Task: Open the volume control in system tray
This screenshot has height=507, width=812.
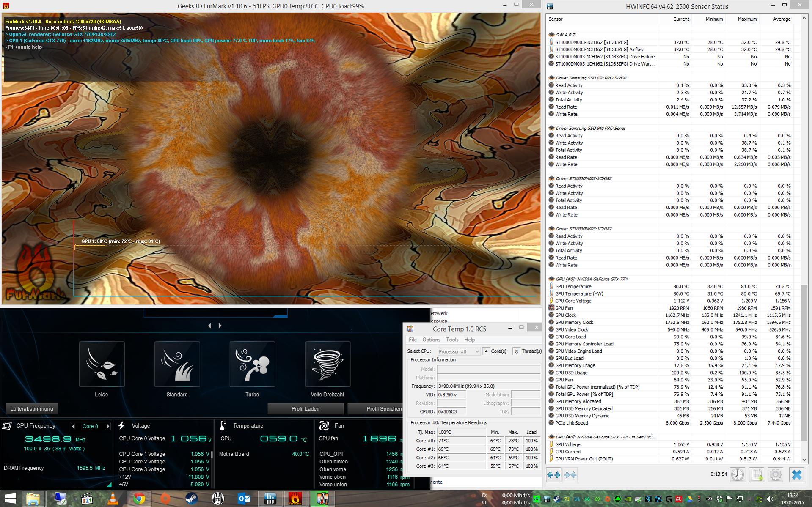Action: (x=770, y=499)
